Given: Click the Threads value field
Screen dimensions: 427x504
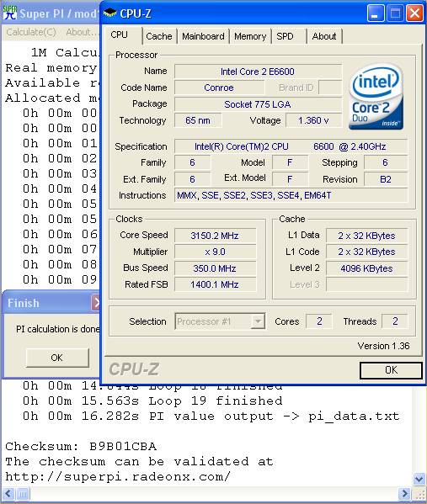Looking at the screenshot, I should point(394,321).
